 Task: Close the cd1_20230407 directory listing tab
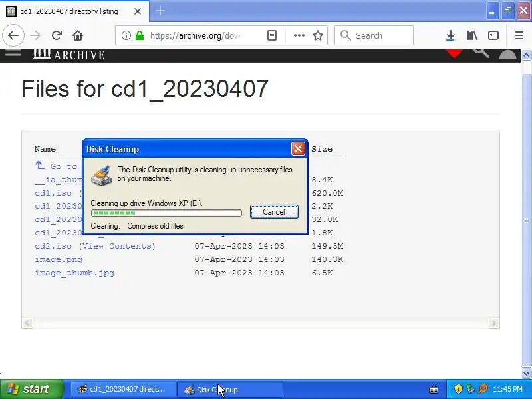tap(138, 11)
